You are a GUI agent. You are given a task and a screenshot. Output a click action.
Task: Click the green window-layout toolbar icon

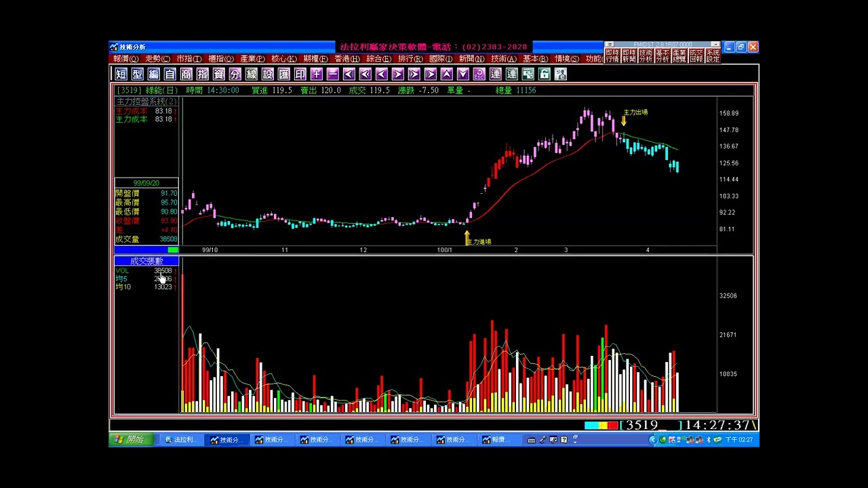click(x=528, y=75)
